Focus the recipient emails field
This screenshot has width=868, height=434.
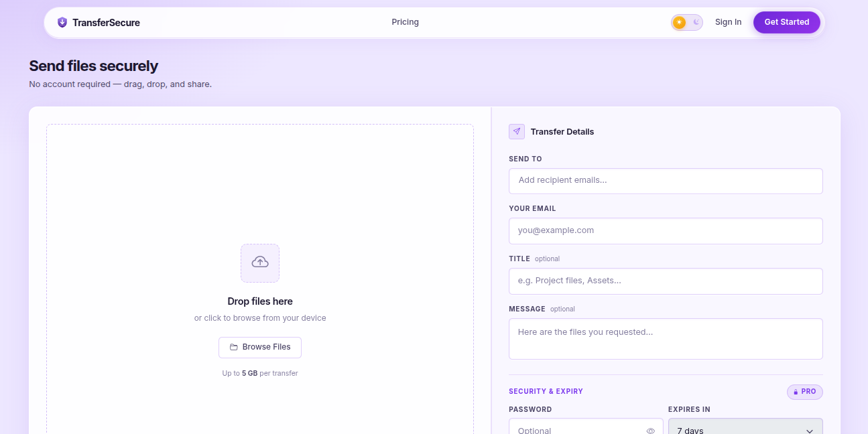tap(666, 181)
